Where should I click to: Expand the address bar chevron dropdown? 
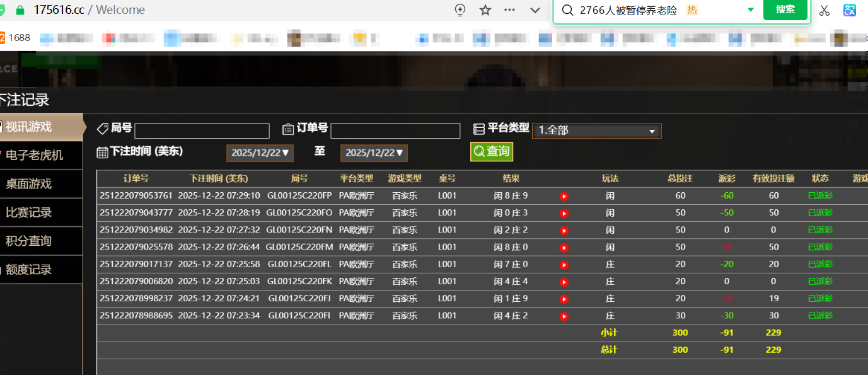pyautogui.click(x=535, y=10)
